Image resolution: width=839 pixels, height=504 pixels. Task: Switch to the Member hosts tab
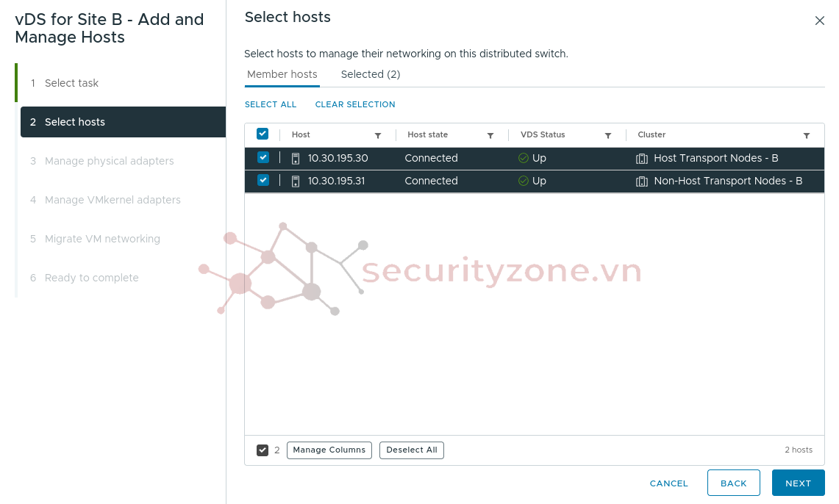[x=282, y=74]
